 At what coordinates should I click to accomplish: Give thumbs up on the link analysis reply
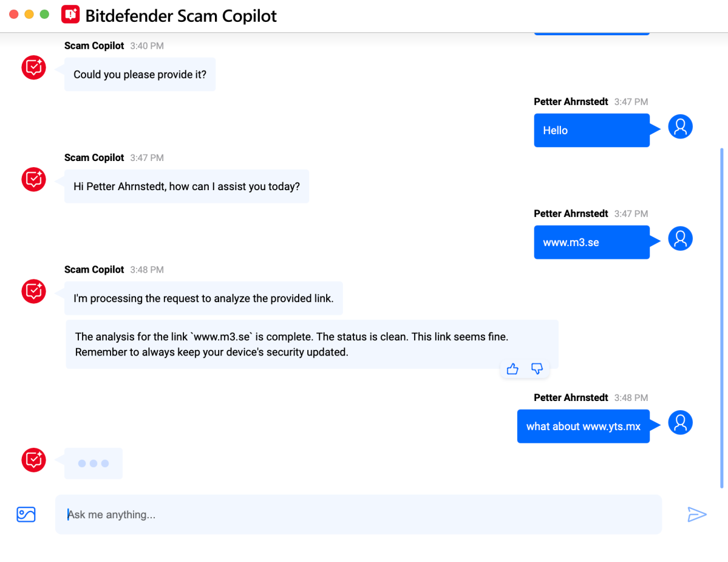512,369
